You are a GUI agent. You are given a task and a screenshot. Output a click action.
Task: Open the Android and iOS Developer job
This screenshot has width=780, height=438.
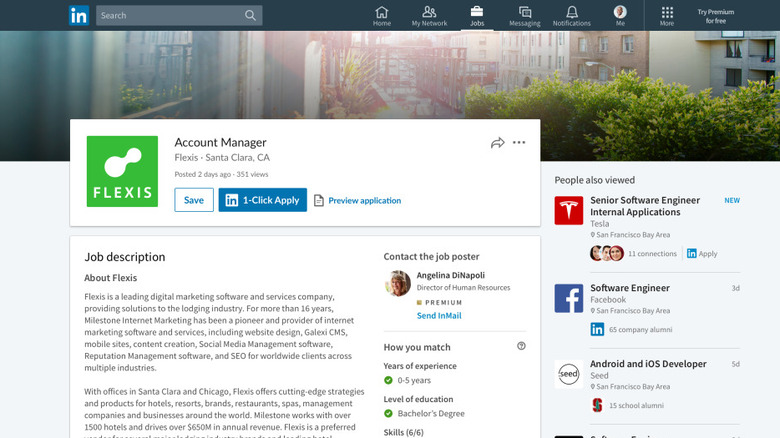648,364
